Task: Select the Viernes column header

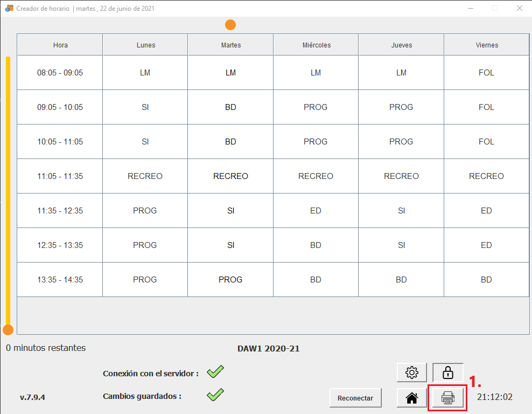Action: [x=486, y=45]
